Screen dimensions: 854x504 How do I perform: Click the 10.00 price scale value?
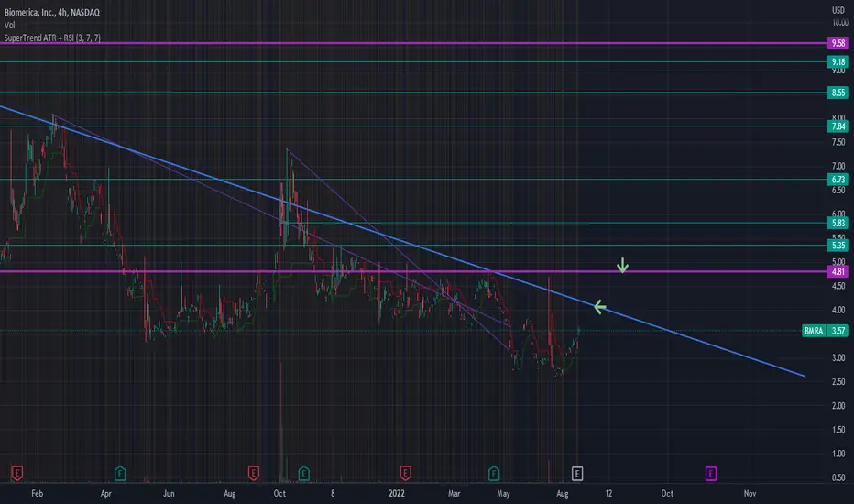coord(840,23)
